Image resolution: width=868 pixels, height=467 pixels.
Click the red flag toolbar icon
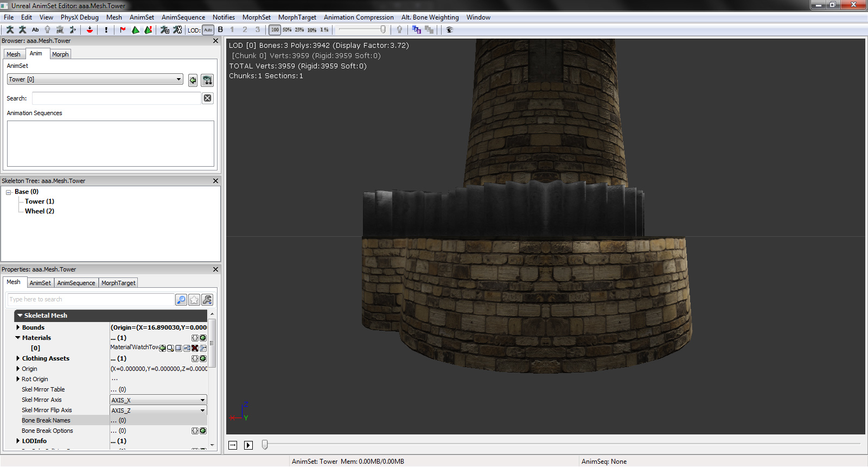tap(123, 30)
